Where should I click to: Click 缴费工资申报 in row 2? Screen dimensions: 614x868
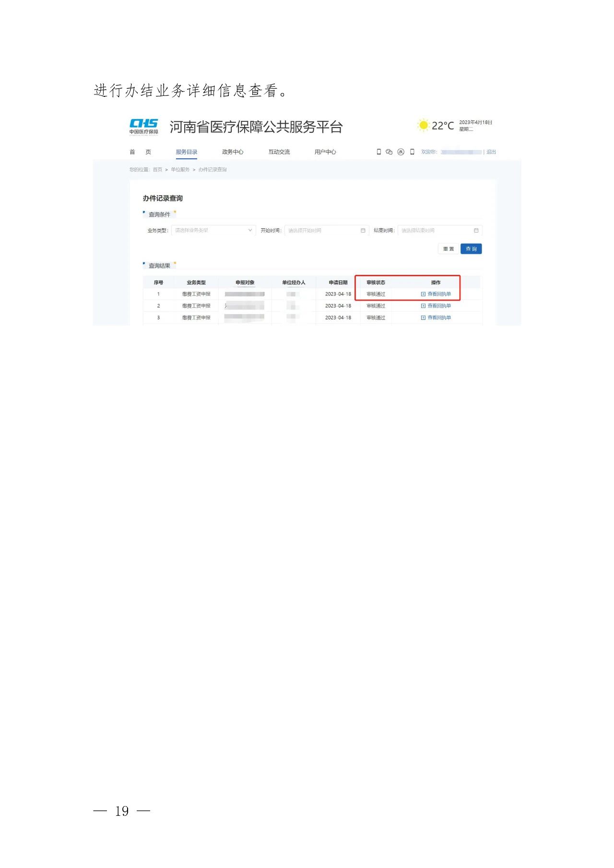coord(196,306)
